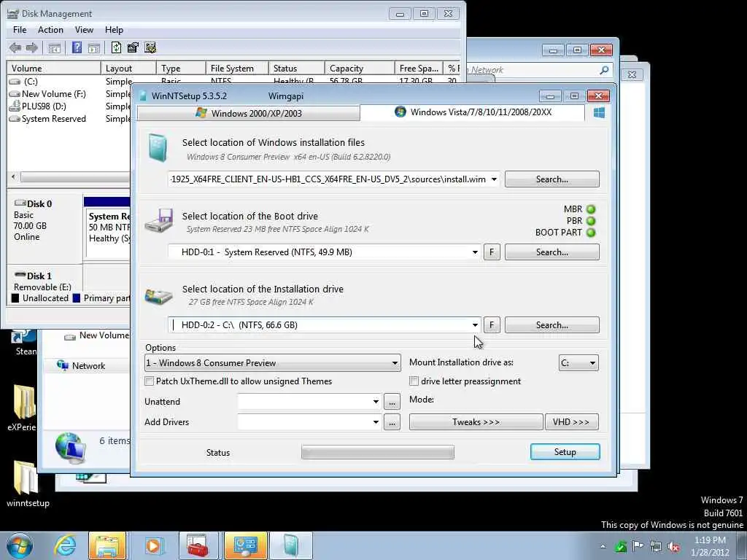Screen dimensions: 747x560
Task: Click the Network icon in Explorer sidebar
Action: pos(63,365)
